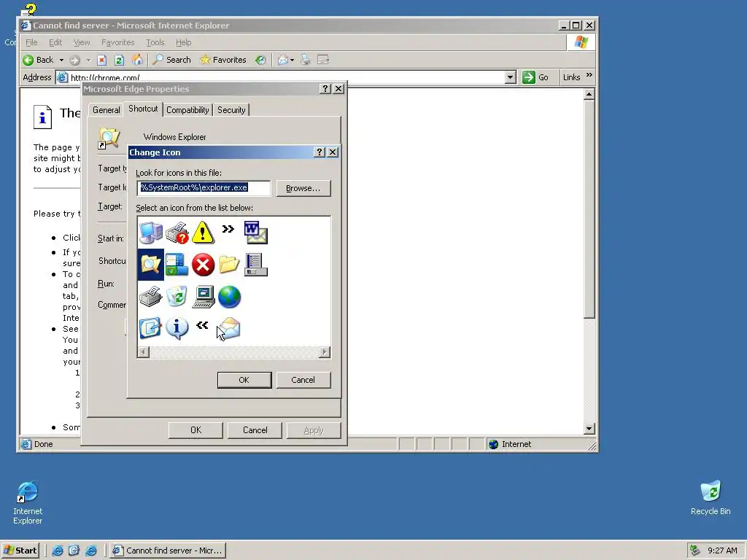Switch to the General tab in Properties

[x=107, y=110]
